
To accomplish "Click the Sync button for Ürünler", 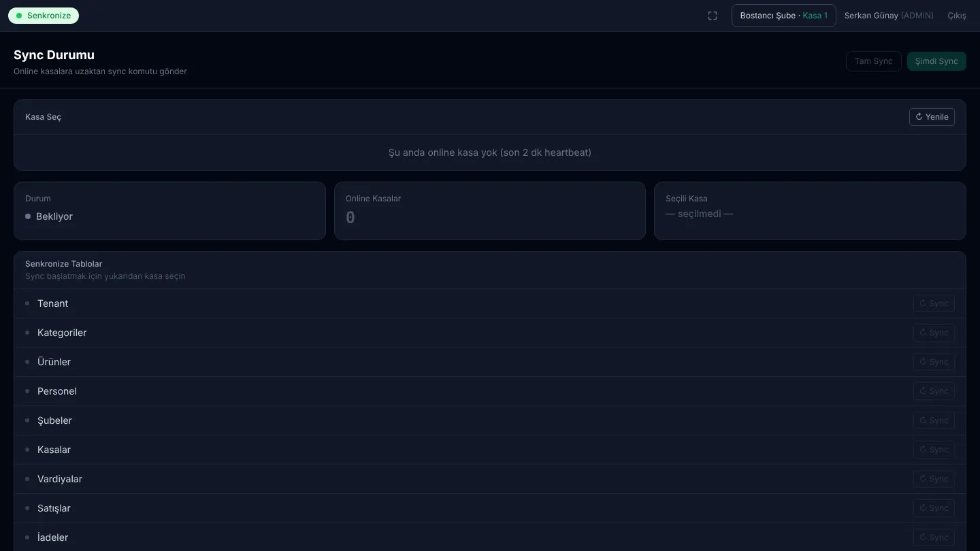I will pos(934,362).
